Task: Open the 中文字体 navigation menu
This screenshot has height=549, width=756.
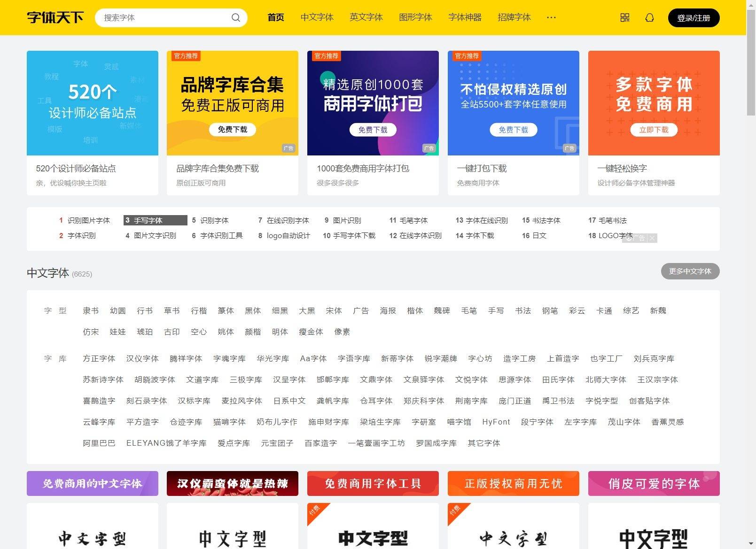Action: tap(317, 17)
